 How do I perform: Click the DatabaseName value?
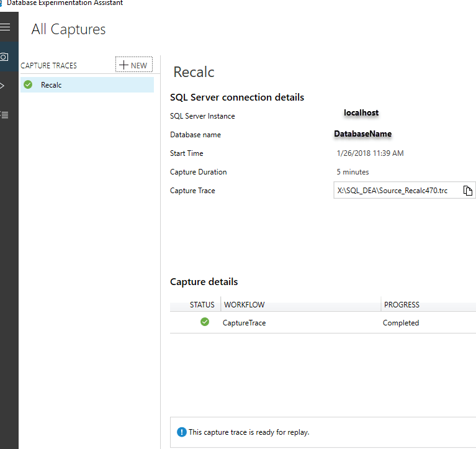[362, 134]
